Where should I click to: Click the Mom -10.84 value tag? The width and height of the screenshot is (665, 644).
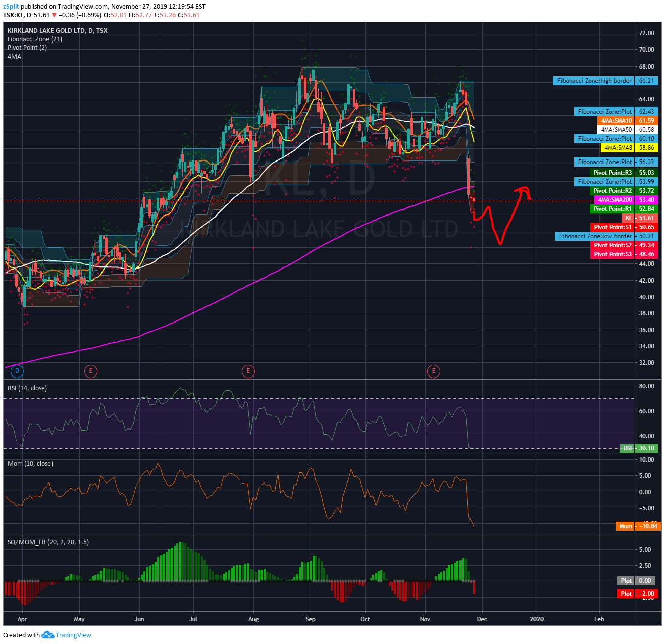pyautogui.click(x=638, y=526)
